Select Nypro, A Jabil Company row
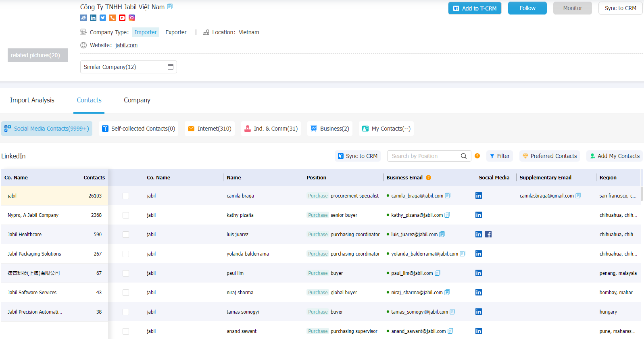 click(54, 215)
